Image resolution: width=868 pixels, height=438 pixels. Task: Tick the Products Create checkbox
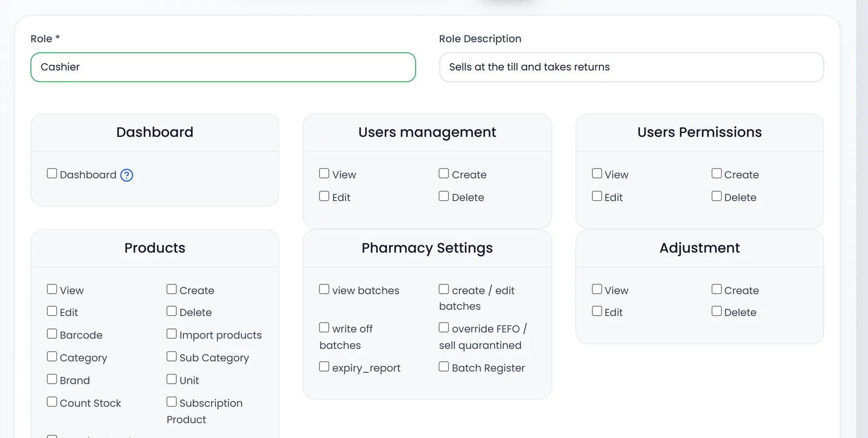coord(171,289)
